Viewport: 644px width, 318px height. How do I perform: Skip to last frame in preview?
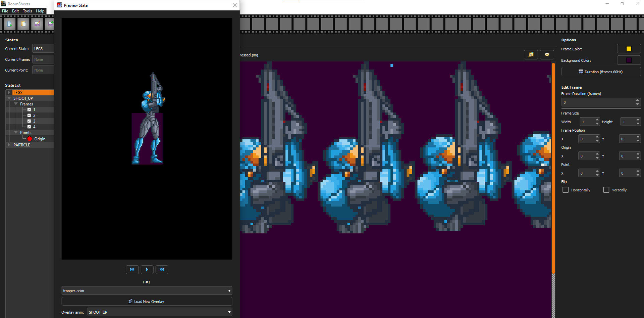pyautogui.click(x=162, y=270)
